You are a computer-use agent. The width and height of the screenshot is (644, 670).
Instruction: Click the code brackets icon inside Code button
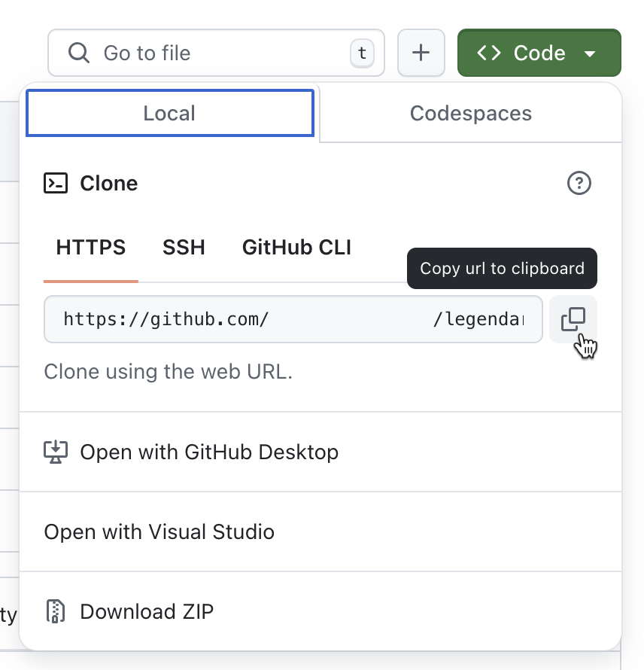(x=490, y=53)
